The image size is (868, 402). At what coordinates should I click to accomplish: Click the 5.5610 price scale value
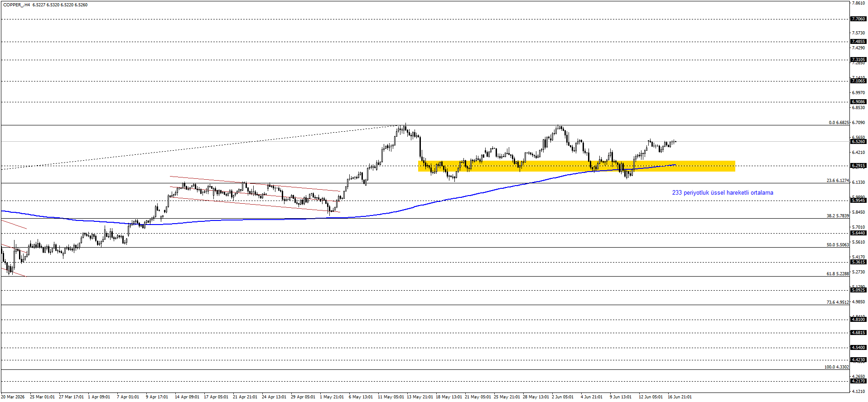coord(859,242)
